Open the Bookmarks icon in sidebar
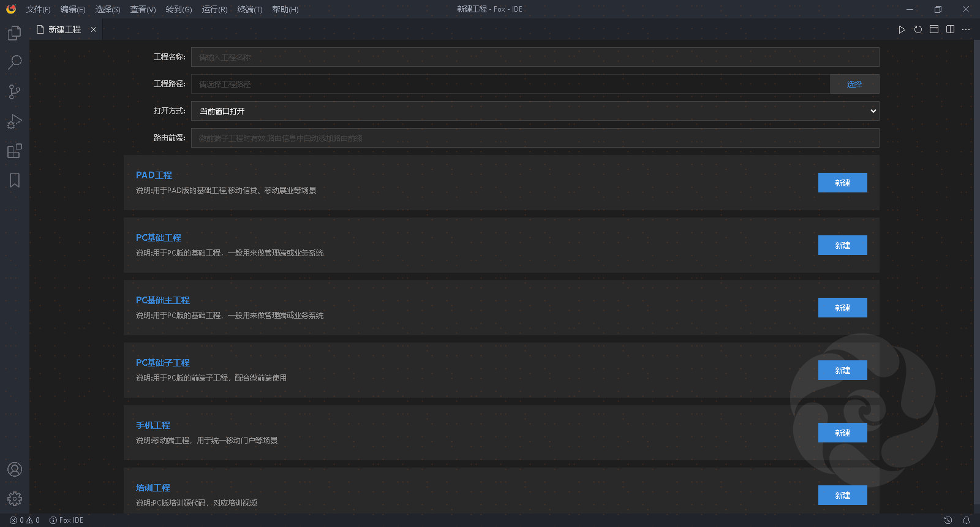The image size is (980, 527). point(15,180)
